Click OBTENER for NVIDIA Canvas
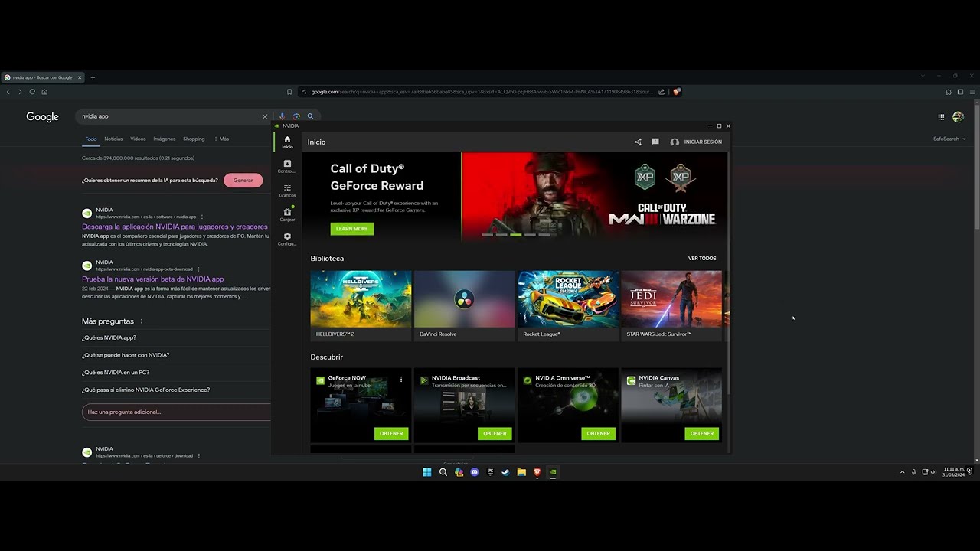 702,433
